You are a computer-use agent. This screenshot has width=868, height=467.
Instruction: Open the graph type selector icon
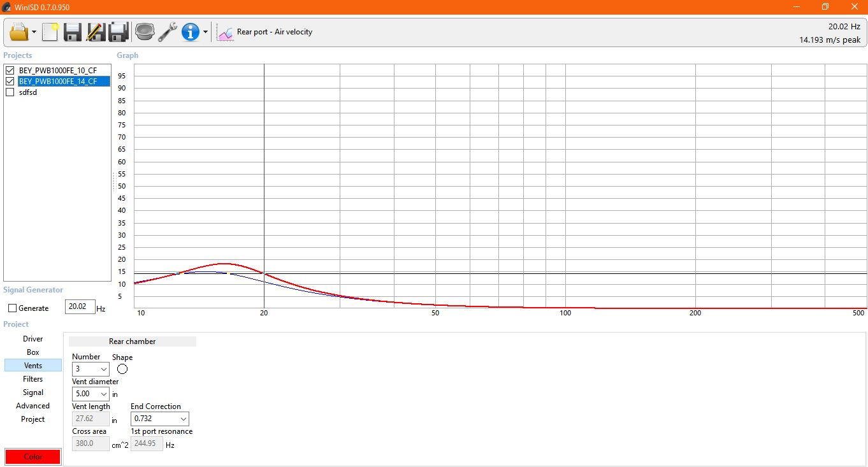(x=225, y=32)
